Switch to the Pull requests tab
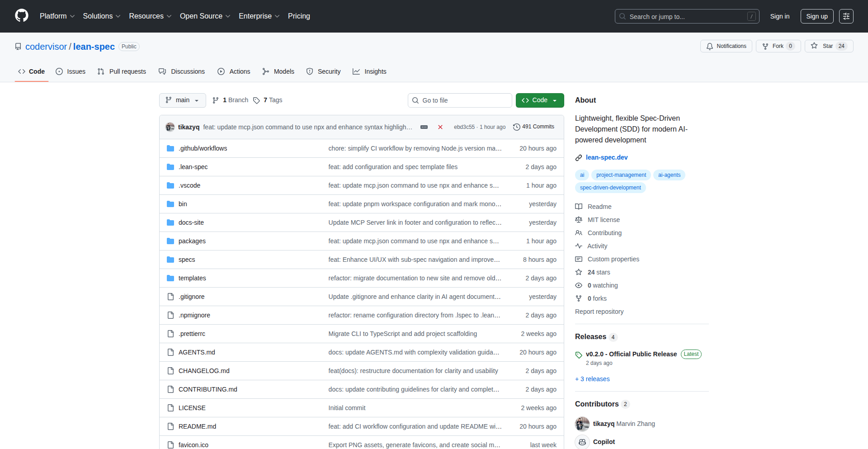Image resolution: width=868 pixels, height=449 pixels. click(122, 71)
